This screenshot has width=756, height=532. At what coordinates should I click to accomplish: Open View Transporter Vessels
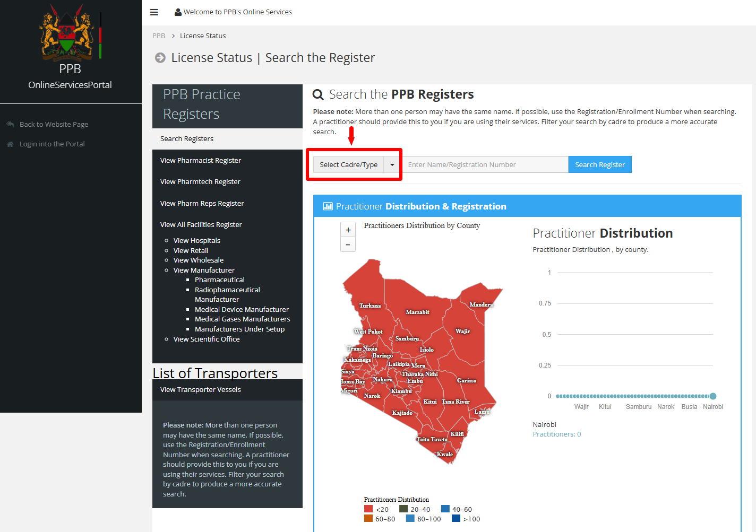[201, 389]
